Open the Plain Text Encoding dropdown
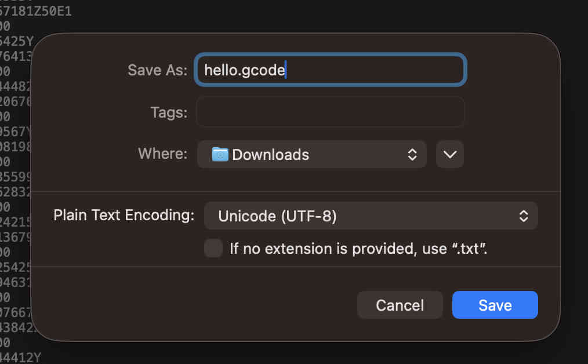 371,216
